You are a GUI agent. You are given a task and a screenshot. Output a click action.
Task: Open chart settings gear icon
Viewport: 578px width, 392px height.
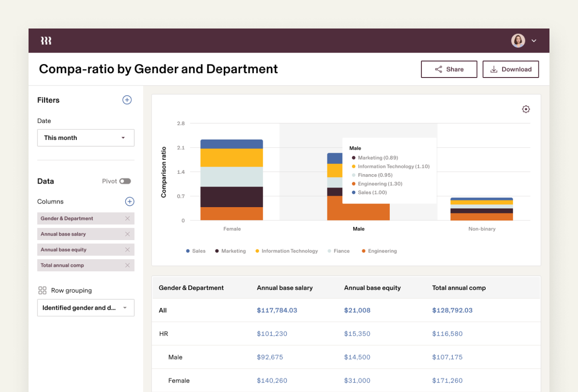click(x=526, y=109)
